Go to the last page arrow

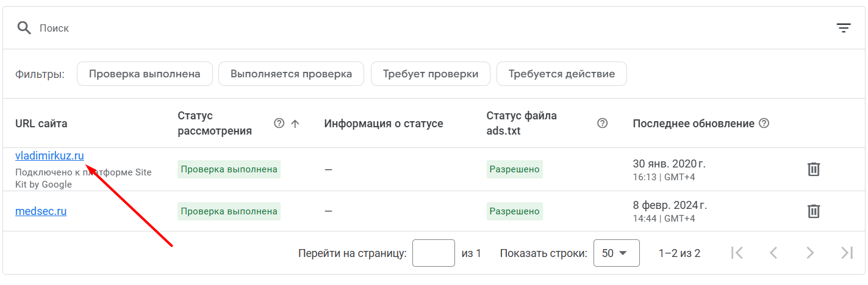pyautogui.click(x=847, y=253)
